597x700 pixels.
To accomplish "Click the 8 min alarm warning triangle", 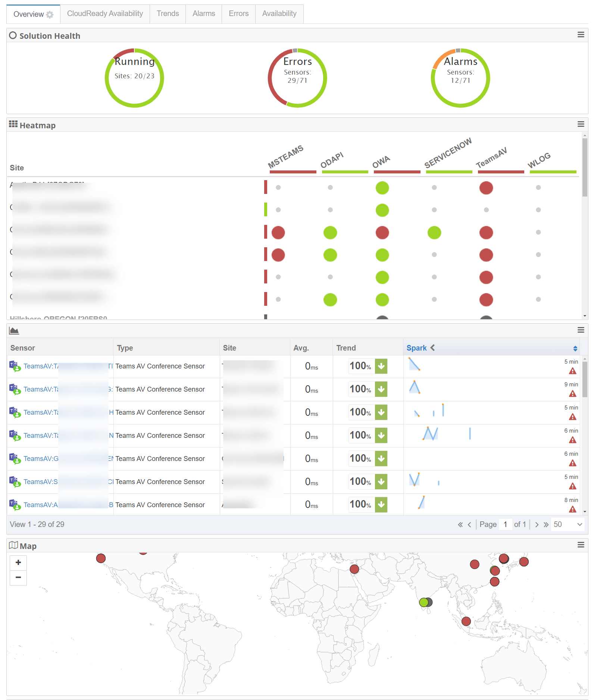I will click(x=572, y=510).
